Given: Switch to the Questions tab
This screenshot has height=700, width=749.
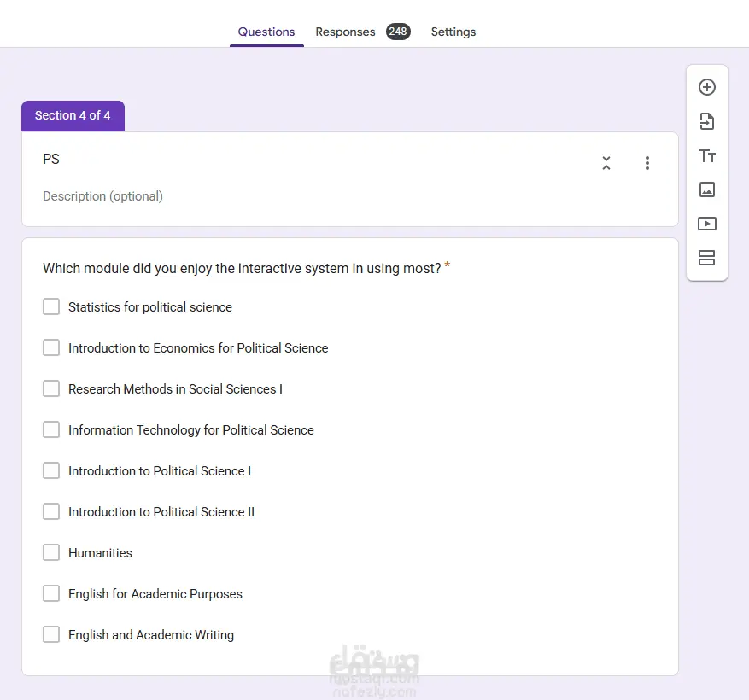Looking at the screenshot, I should click(x=266, y=32).
